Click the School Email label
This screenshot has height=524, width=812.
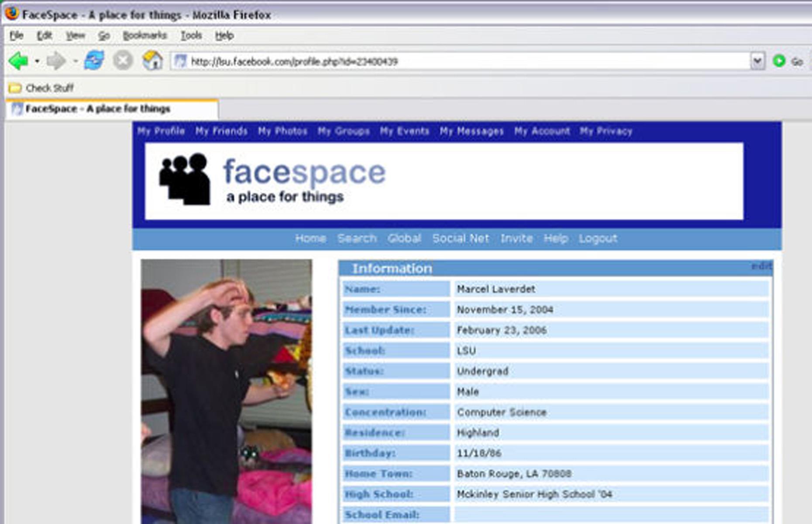pos(382,515)
